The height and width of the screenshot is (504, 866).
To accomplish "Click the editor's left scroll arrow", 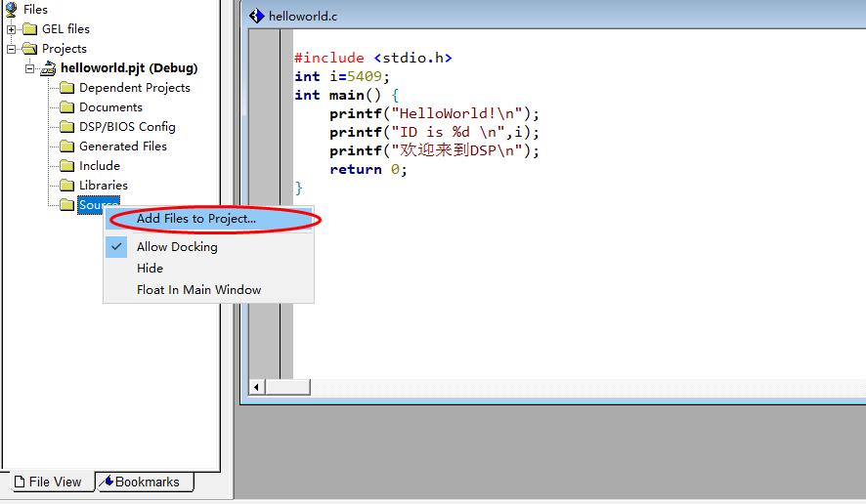I will [256, 387].
